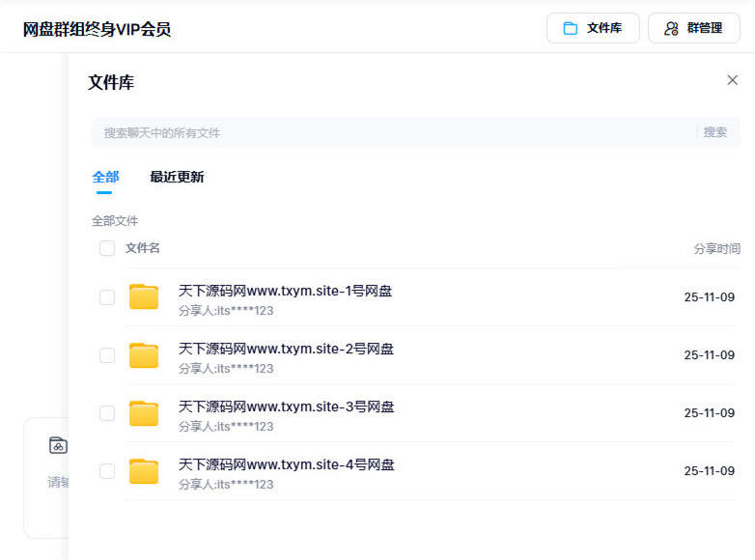755x560 pixels.
Task: Open 群管理 group management button
Action: (693, 28)
